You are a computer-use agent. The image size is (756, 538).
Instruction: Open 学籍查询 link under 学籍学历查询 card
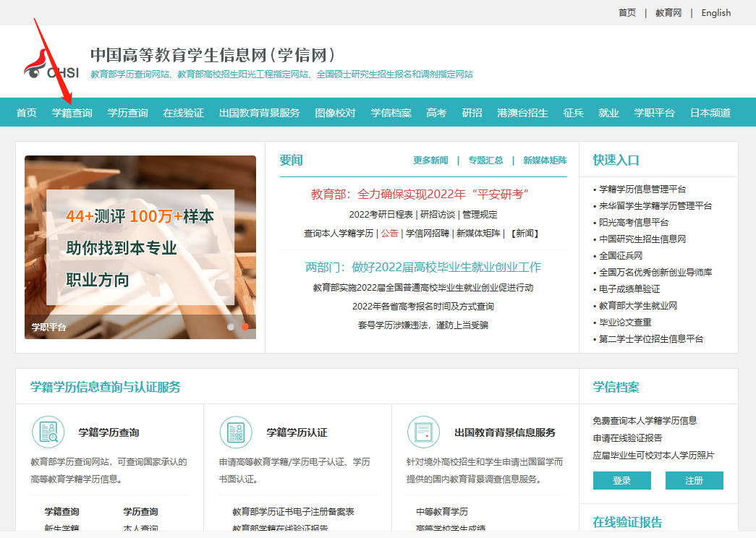tap(61, 511)
